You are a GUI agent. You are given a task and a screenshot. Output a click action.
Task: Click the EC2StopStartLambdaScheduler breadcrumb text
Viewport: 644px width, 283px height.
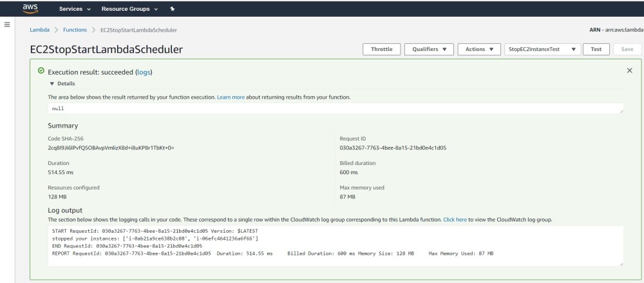139,30
